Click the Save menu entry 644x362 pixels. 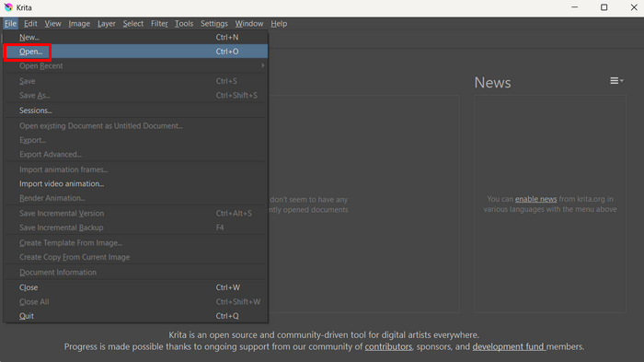tap(135, 81)
